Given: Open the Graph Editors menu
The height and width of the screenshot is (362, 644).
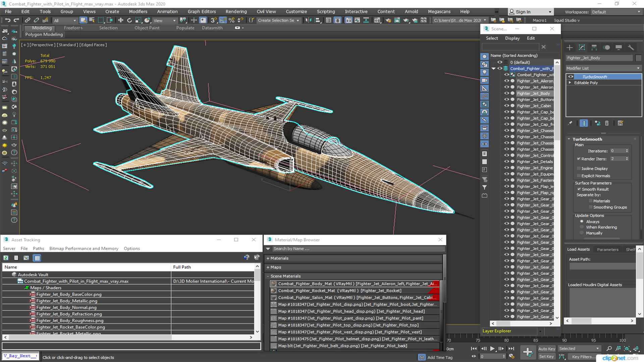Looking at the screenshot, I should coord(202,12).
